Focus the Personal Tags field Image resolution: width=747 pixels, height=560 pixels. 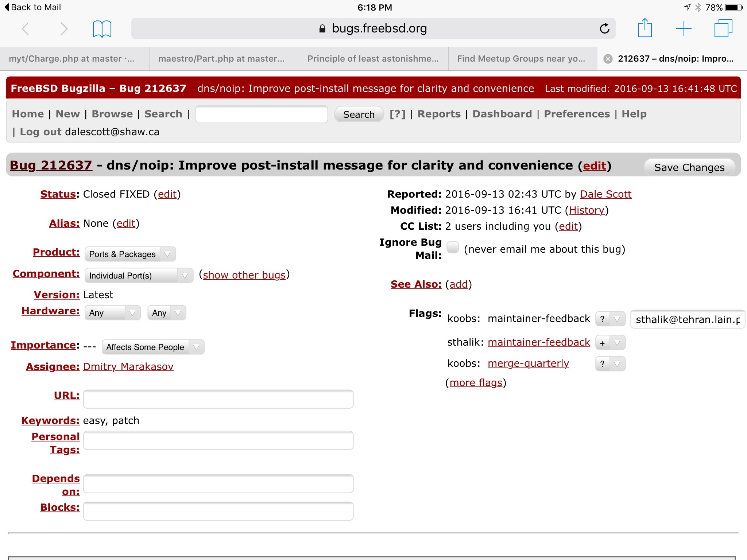coord(218,440)
